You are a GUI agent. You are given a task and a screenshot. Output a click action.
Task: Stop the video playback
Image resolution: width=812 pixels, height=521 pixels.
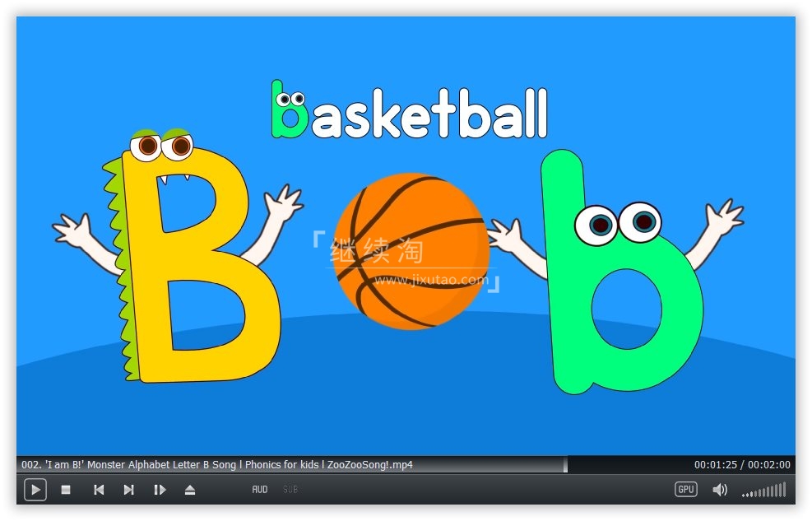tap(66, 490)
